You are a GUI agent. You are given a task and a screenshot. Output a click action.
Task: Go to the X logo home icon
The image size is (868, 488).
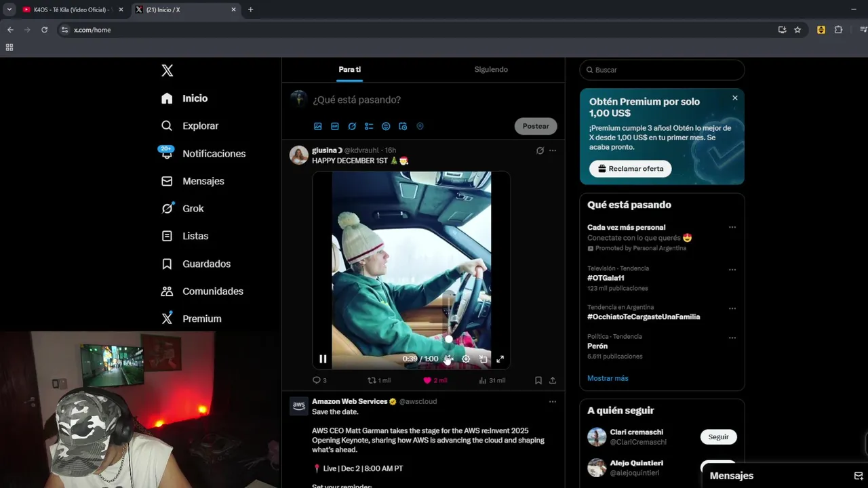[167, 70]
